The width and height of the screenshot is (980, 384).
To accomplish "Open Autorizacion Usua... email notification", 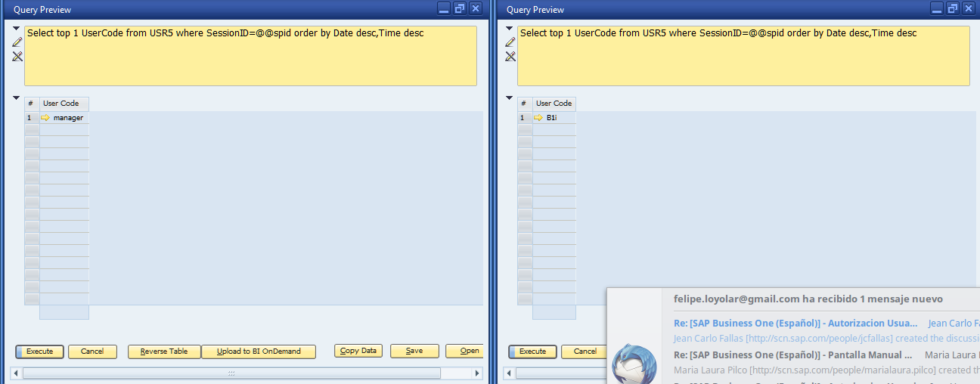I will tap(795, 323).
